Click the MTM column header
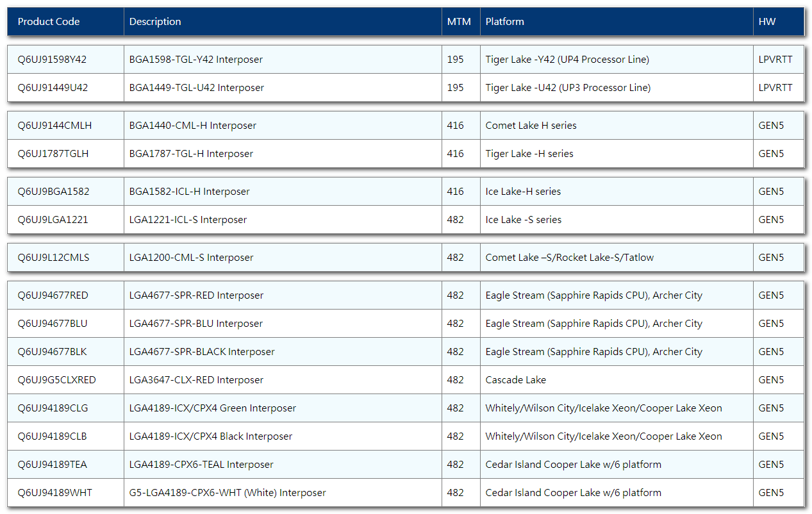812x514 pixels. click(459, 22)
